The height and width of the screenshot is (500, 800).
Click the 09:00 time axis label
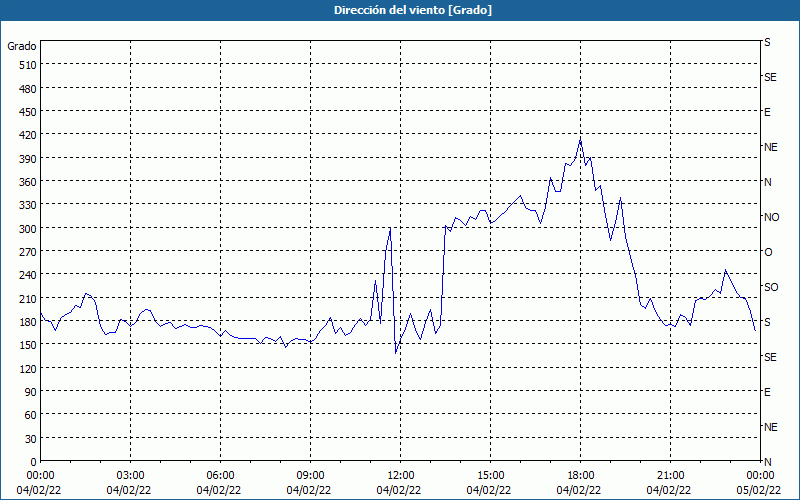(x=311, y=476)
